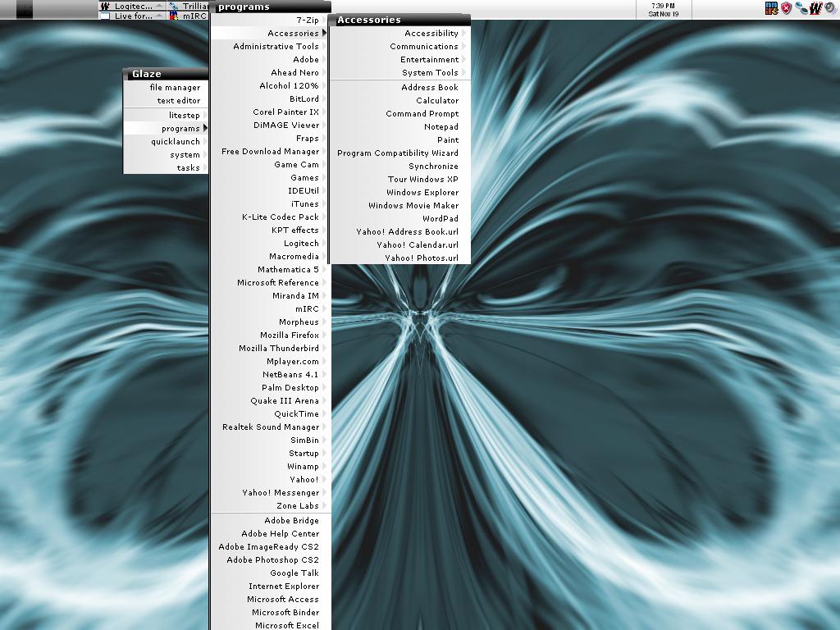Select Accessories in programs menu
The width and height of the screenshot is (840, 630).
pyautogui.click(x=271, y=33)
